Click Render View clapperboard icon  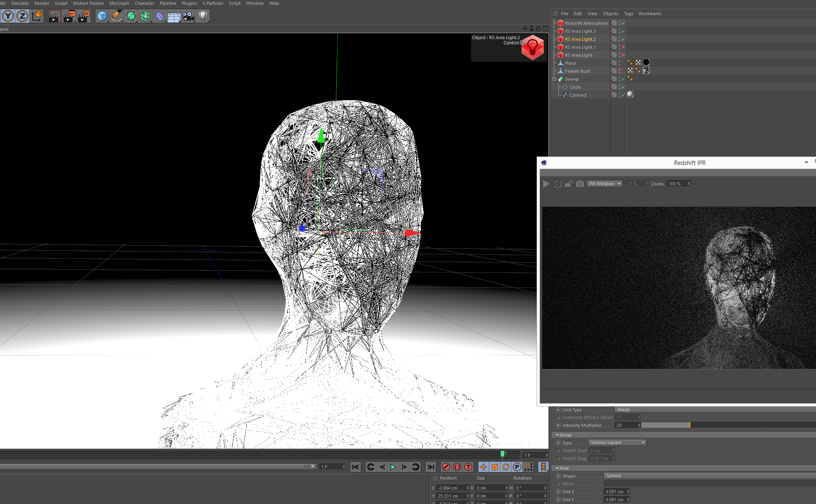point(54,16)
